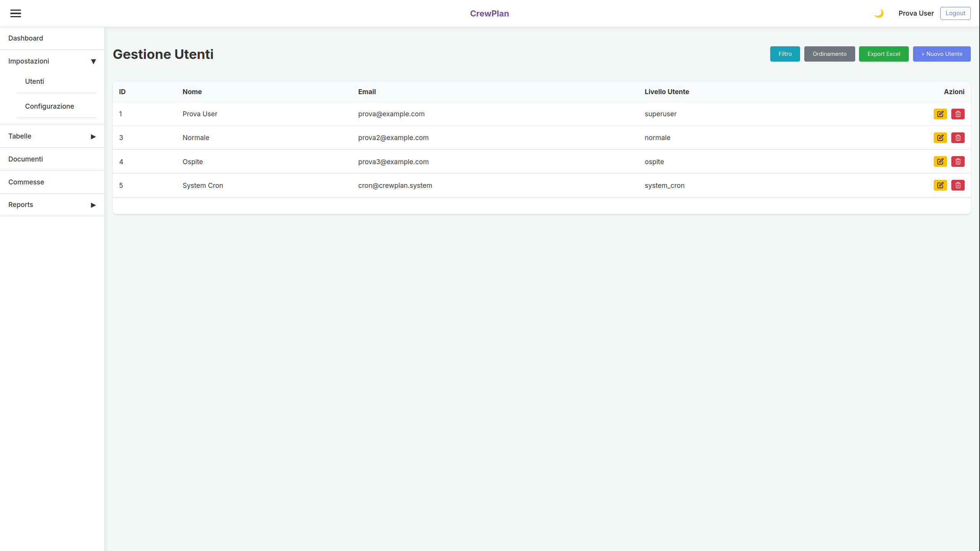
Task: Edit the Normale user
Action: 940,138
